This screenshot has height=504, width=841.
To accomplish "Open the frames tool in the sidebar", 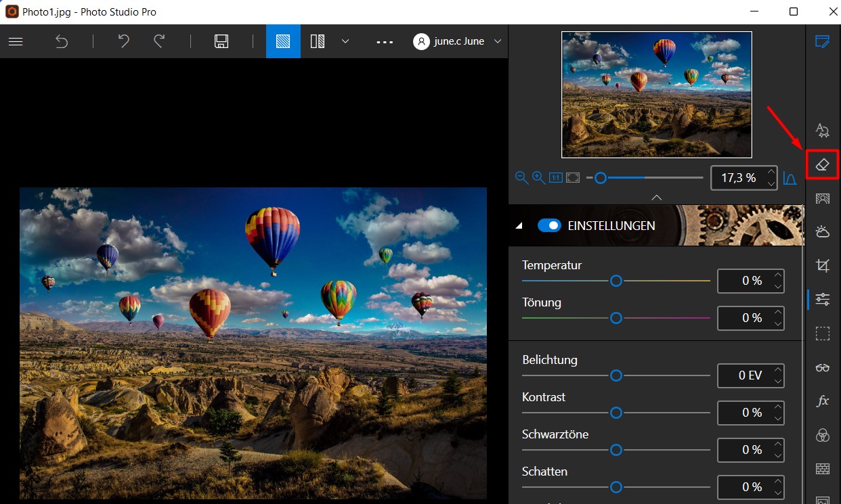I will pyautogui.click(x=823, y=198).
